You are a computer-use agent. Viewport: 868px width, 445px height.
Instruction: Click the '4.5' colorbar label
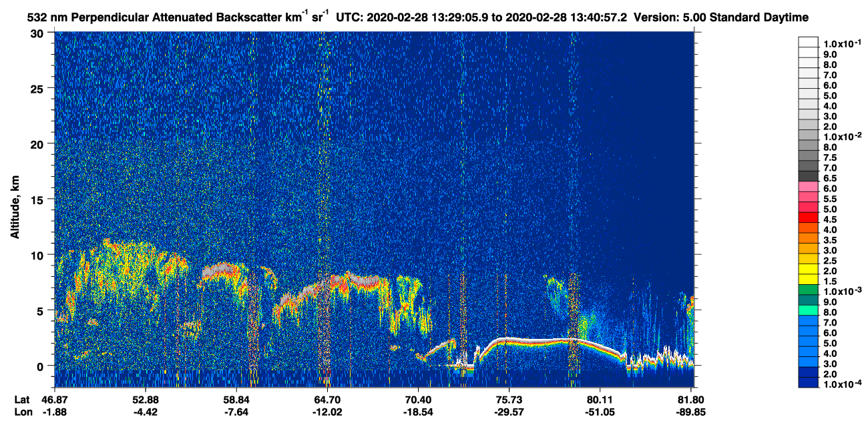click(x=830, y=219)
